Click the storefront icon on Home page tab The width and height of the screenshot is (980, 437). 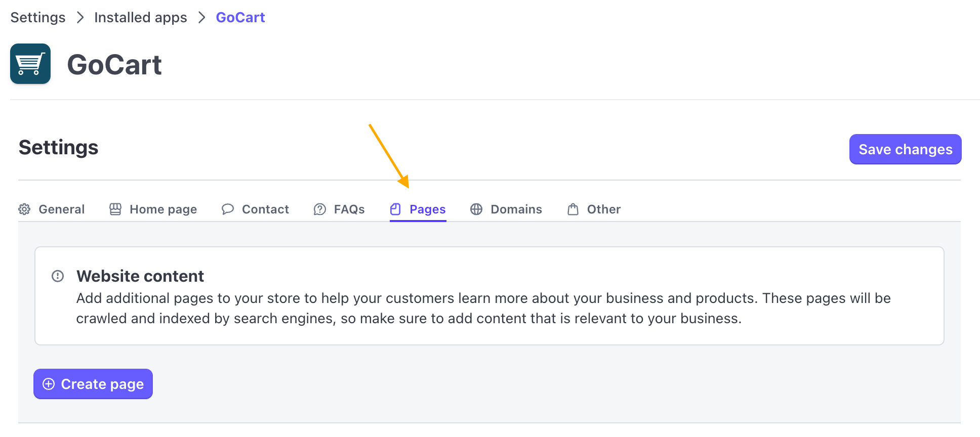(115, 209)
